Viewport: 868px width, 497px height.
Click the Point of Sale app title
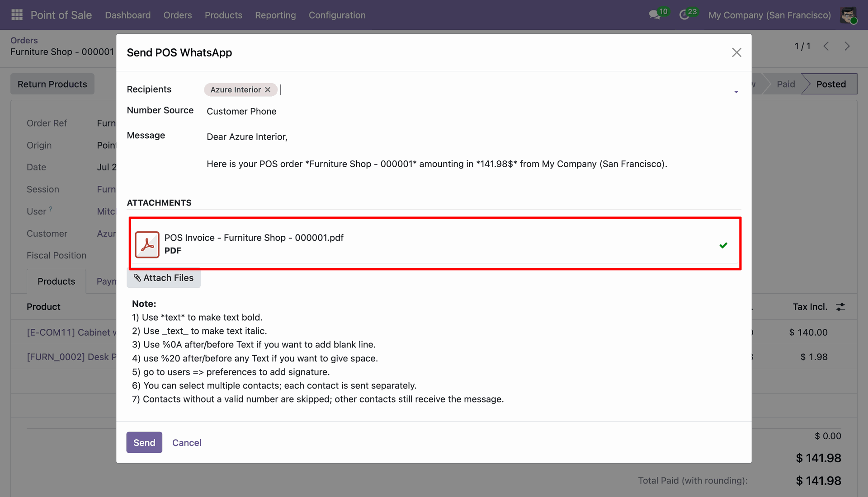(x=61, y=15)
